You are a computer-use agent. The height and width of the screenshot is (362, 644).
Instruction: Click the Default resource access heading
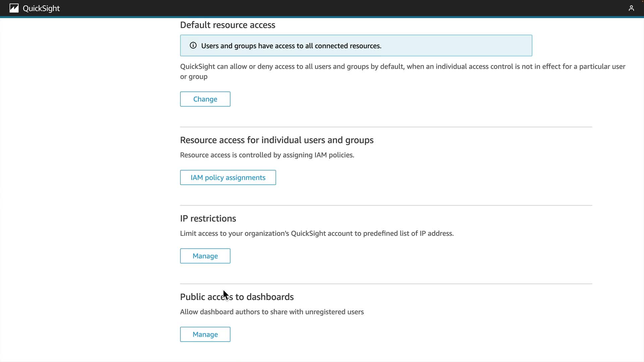(227, 25)
